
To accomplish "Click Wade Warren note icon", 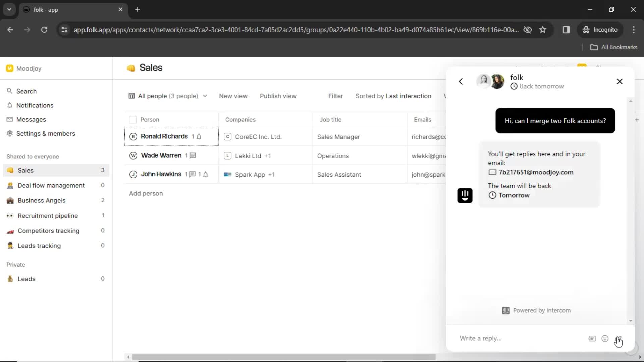I will tap(193, 155).
